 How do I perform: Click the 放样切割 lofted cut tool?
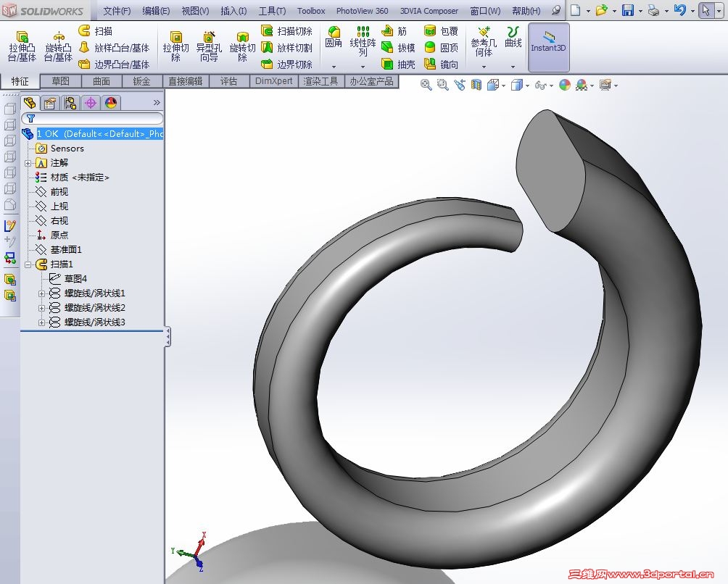(286, 48)
